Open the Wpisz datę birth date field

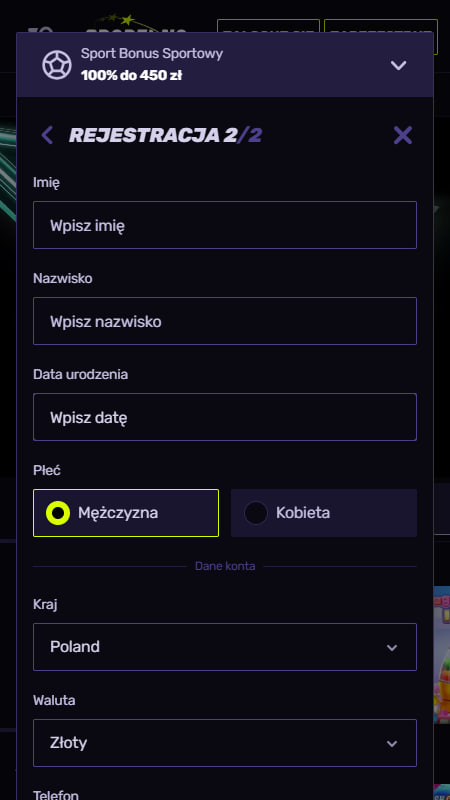[x=225, y=417]
